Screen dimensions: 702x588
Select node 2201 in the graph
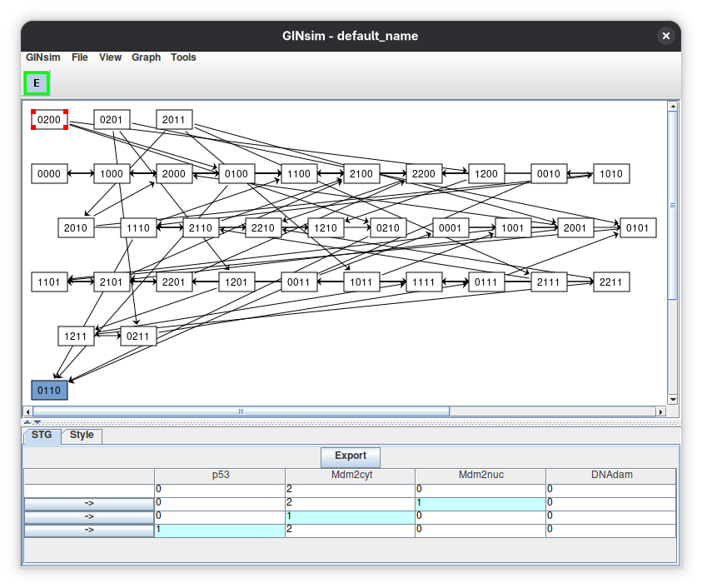pyautogui.click(x=174, y=282)
